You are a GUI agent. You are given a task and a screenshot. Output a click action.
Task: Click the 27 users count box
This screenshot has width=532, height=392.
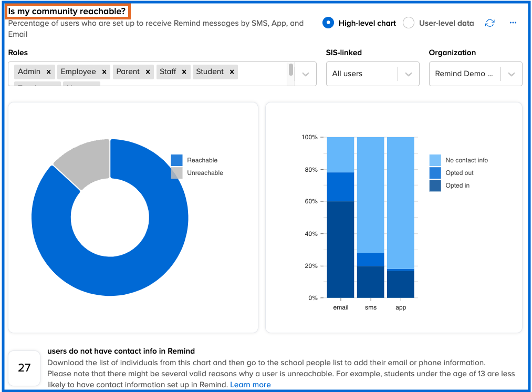(x=25, y=368)
